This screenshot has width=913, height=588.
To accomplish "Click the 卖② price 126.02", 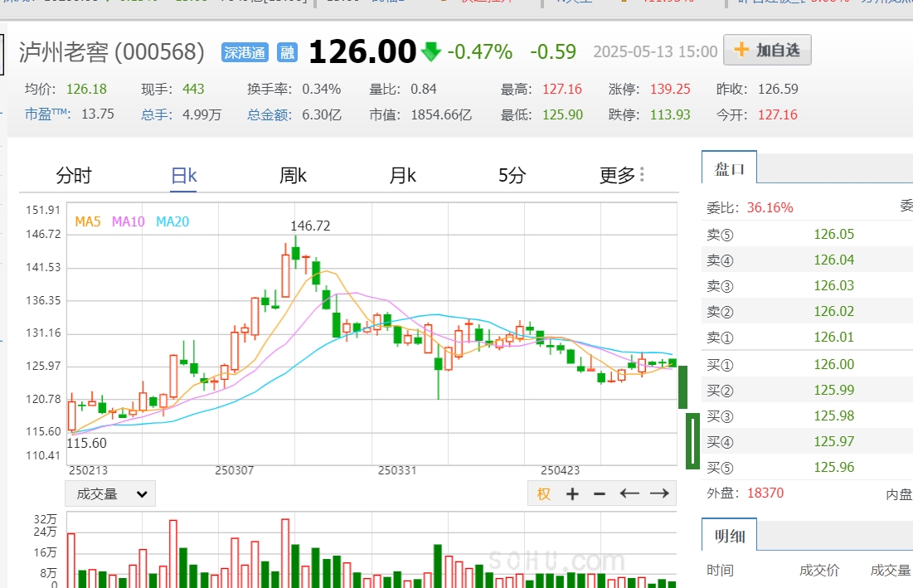I will (834, 311).
